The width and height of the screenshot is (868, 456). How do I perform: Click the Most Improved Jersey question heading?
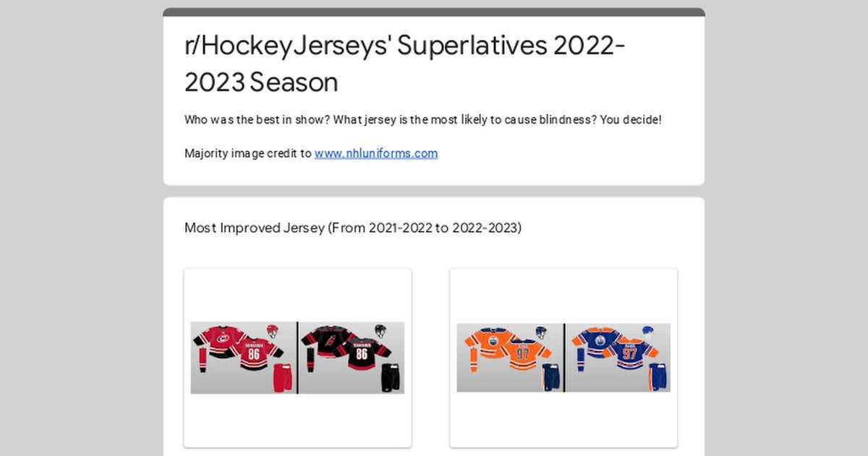(x=353, y=228)
